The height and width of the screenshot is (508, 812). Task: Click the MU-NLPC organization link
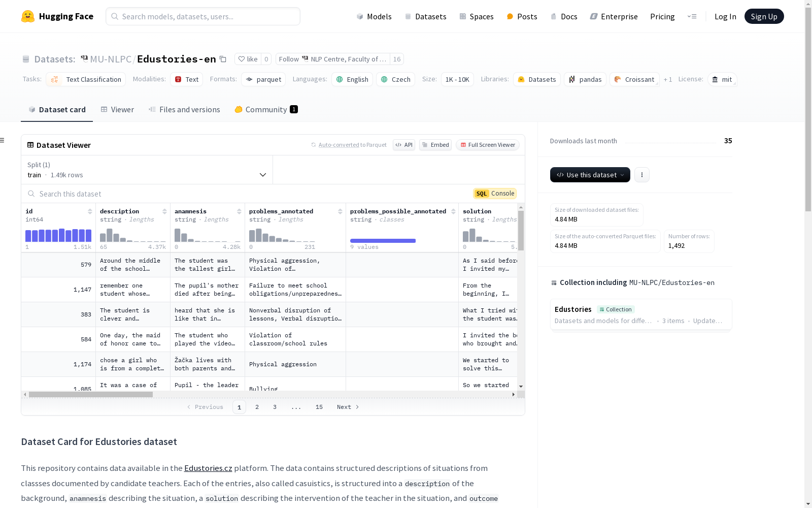pyautogui.click(x=111, y=59)
